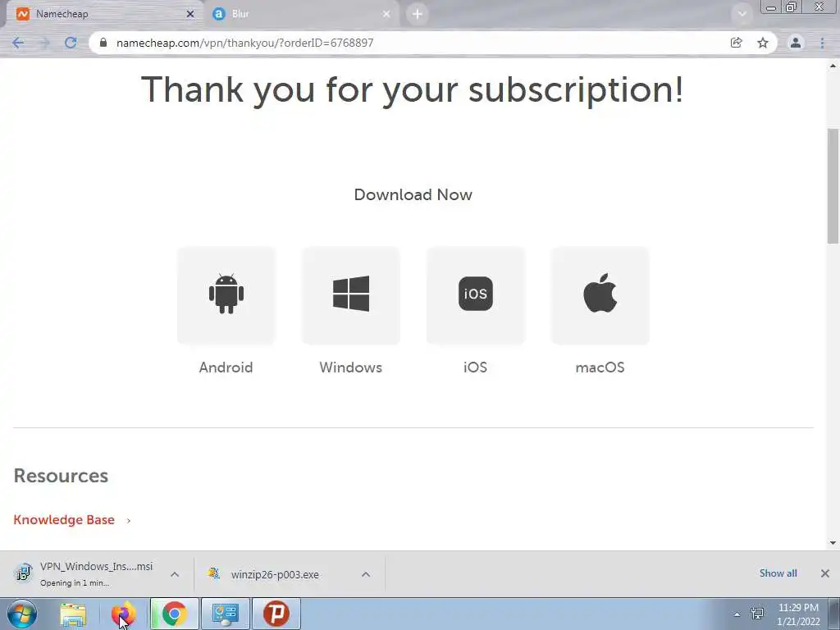Image resolution: width=840 pixels, height=630 pixels.
Task: Open the Windows Start menu
Action: coord(22,614)
